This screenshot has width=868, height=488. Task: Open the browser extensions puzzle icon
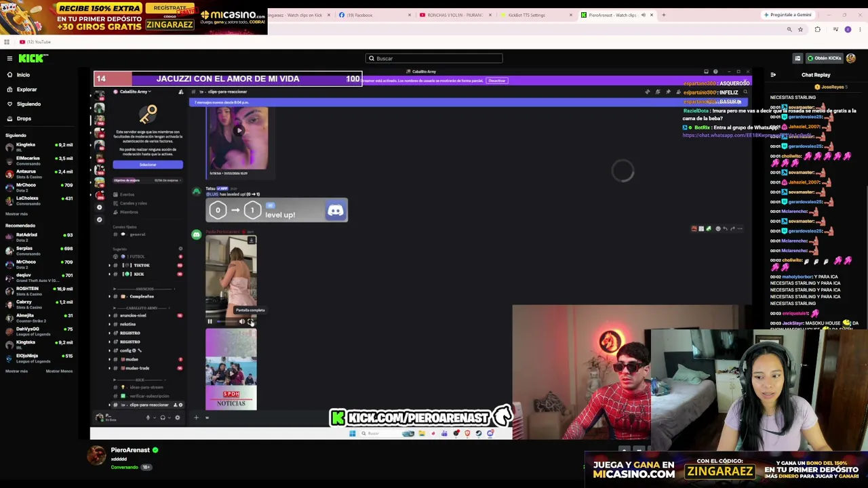point(817,29)
